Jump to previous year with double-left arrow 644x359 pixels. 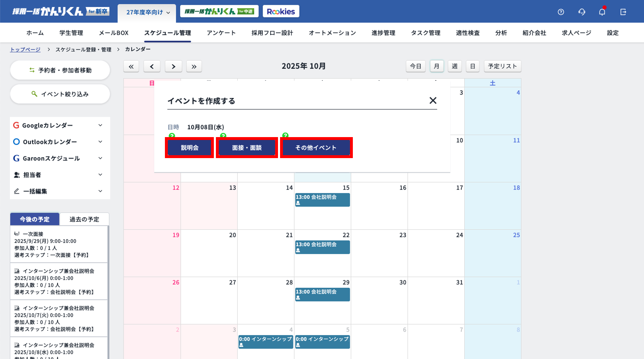click(131, 66)
